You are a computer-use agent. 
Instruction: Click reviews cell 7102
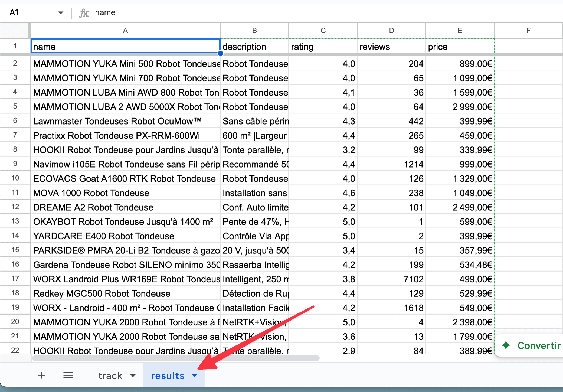click(x=391, y=279)
